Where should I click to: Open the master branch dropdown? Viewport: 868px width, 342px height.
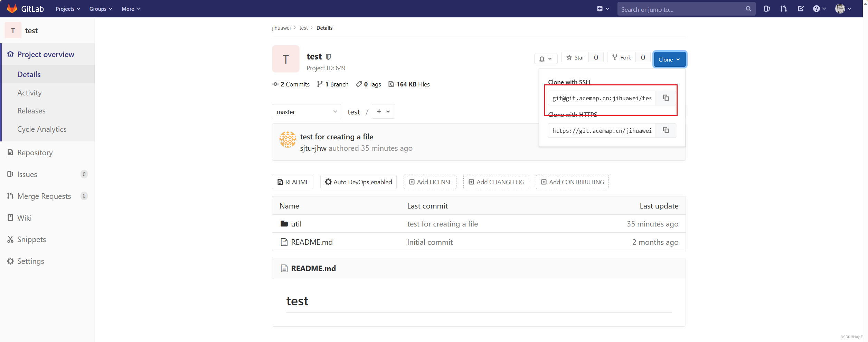pyautogui.click(x=306, y=111)
